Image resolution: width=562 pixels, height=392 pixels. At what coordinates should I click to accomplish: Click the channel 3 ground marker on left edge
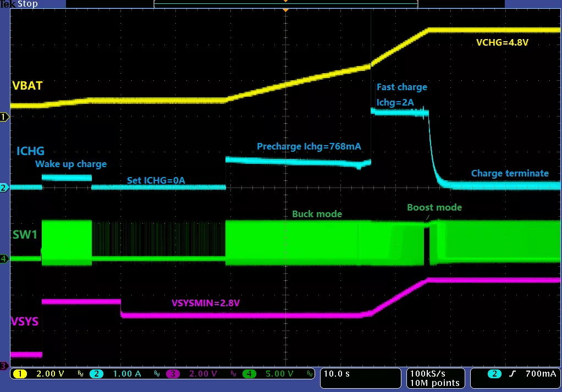(4, 366)
